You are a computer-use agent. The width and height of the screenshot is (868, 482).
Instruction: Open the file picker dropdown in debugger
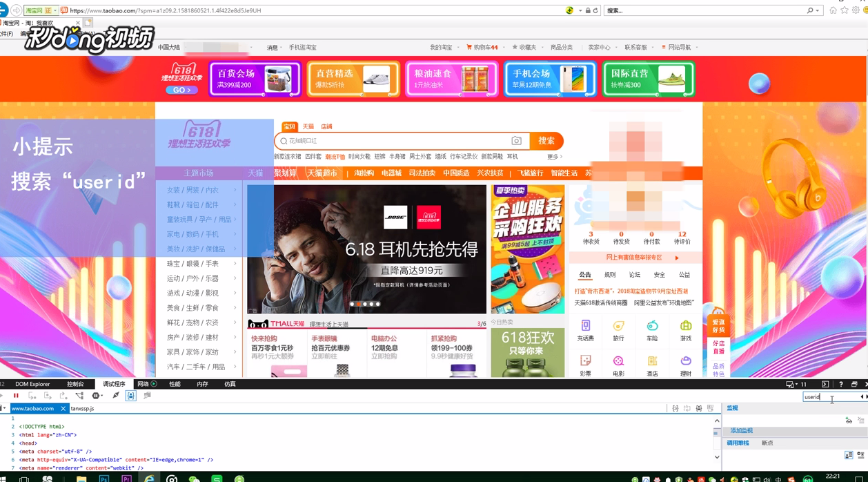[3, 408]
